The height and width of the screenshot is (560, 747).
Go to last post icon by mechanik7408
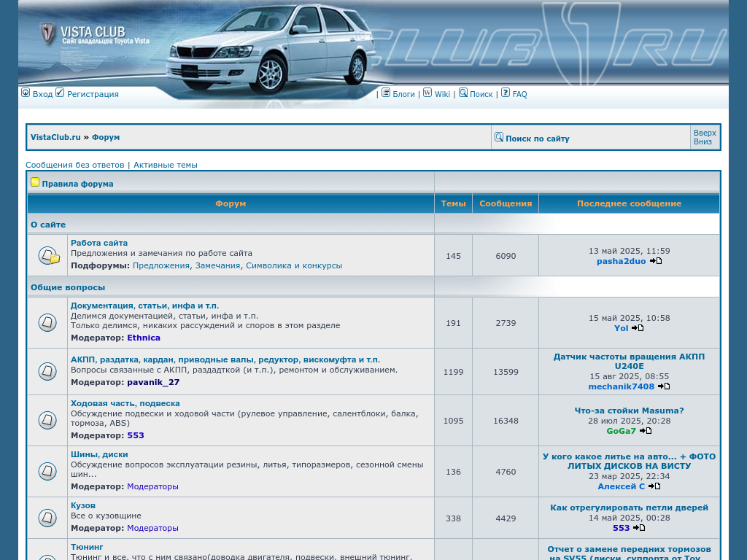pyautogui.click(x=664, y=386)
